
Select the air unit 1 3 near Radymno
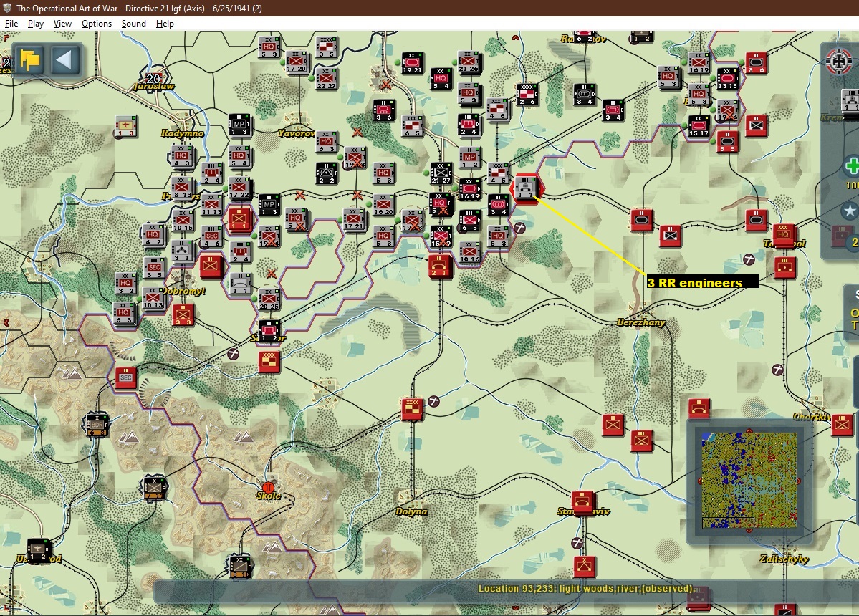pyautogui.click(x=125, y=127)
